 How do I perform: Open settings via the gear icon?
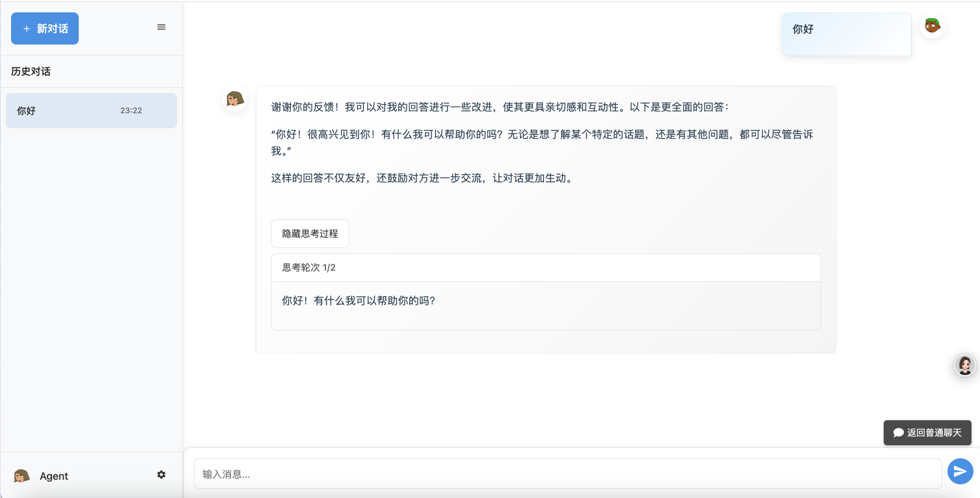tap(161, 475)
